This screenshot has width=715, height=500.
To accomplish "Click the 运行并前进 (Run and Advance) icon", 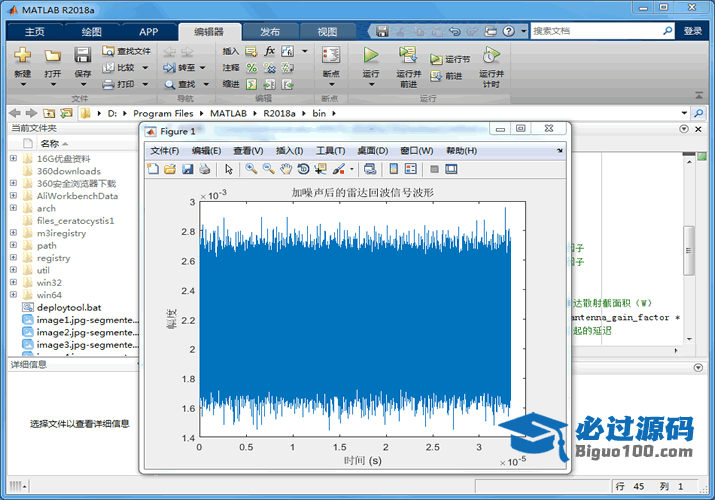I will click(408, 55).
